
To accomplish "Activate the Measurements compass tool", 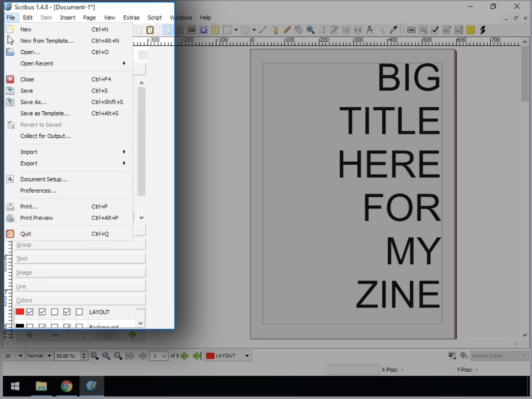I will pyautogui.click(x=370, y=30).
